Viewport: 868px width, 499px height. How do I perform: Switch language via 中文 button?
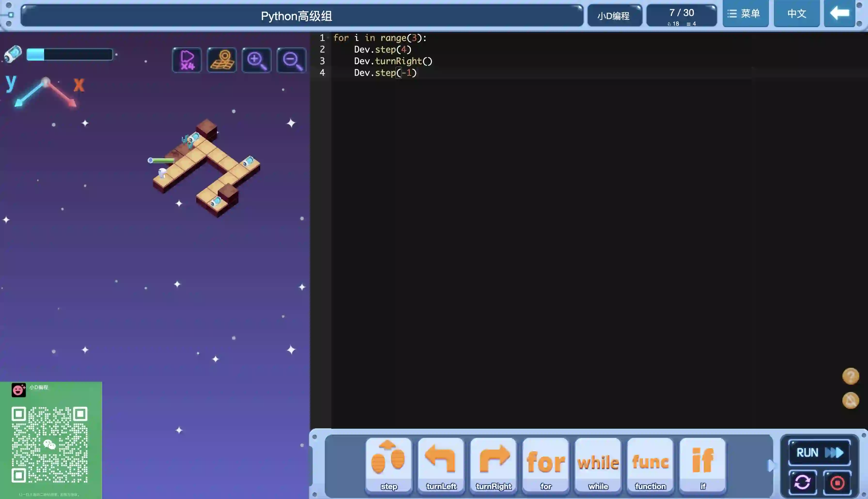796,14
